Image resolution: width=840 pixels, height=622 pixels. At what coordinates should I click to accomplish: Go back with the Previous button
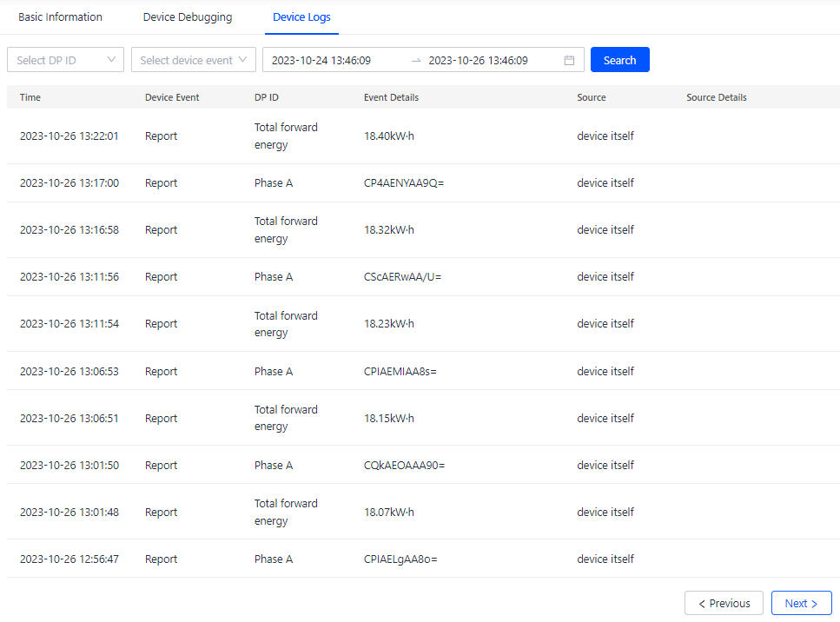pyautogui.click(x=724, y=603)
